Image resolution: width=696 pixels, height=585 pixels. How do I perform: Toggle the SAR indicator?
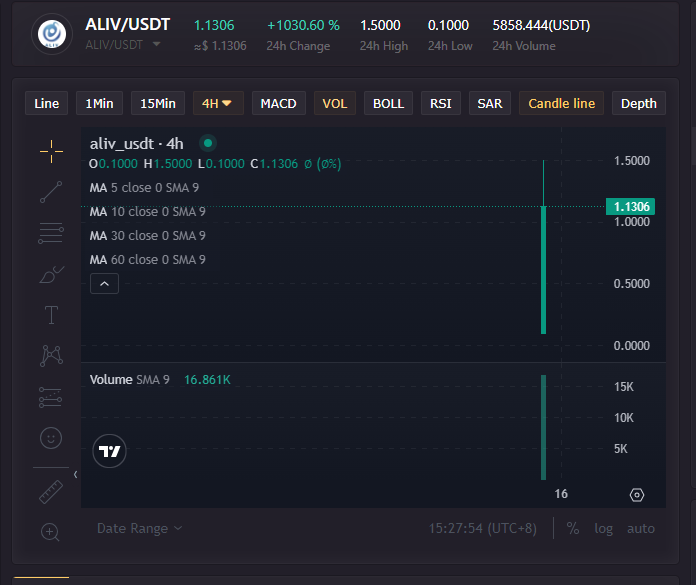tap(490, 103)
